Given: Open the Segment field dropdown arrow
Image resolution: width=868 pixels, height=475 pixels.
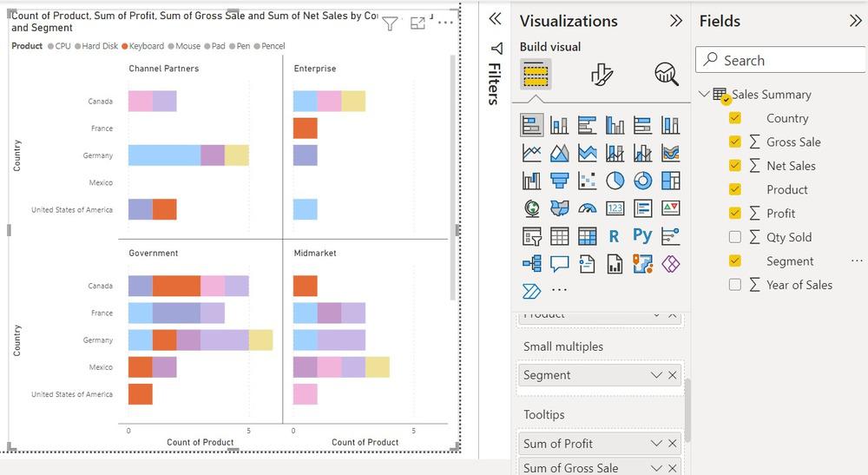Looking at the screenshot, I should [x=656, y=375].
